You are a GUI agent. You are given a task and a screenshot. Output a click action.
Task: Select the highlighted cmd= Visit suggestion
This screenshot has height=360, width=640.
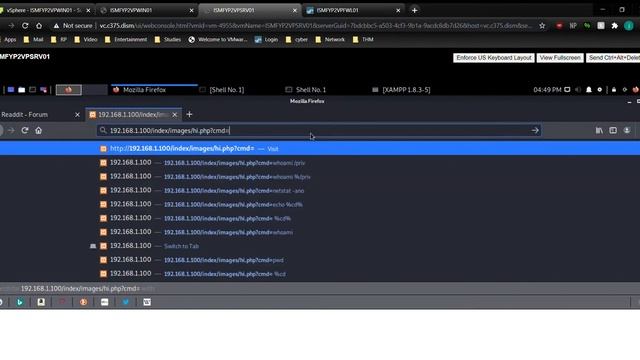tap(320, 149)
